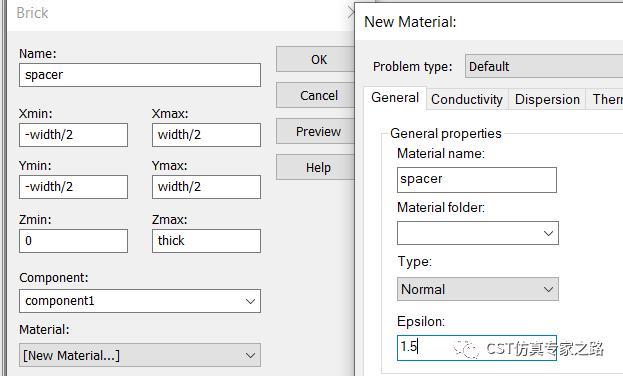
Task: Select the Xmin input field
Action: click(74, 135)
